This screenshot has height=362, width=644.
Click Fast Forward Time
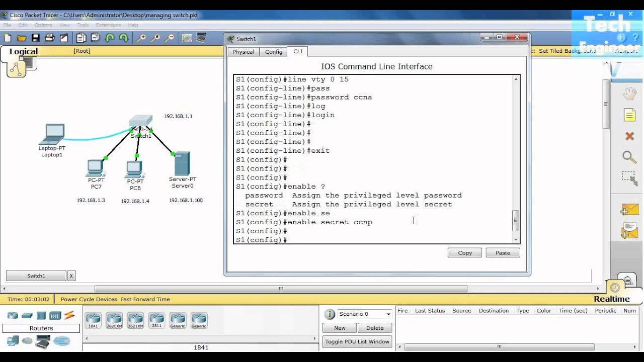tap(145, 299)
